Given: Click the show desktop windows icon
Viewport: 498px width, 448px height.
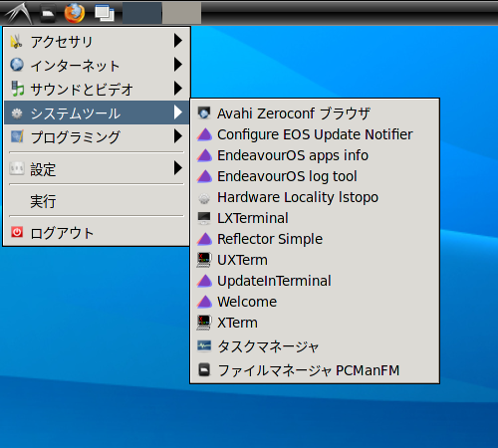Looking at the screenshot, I should (x=105, y=14).
